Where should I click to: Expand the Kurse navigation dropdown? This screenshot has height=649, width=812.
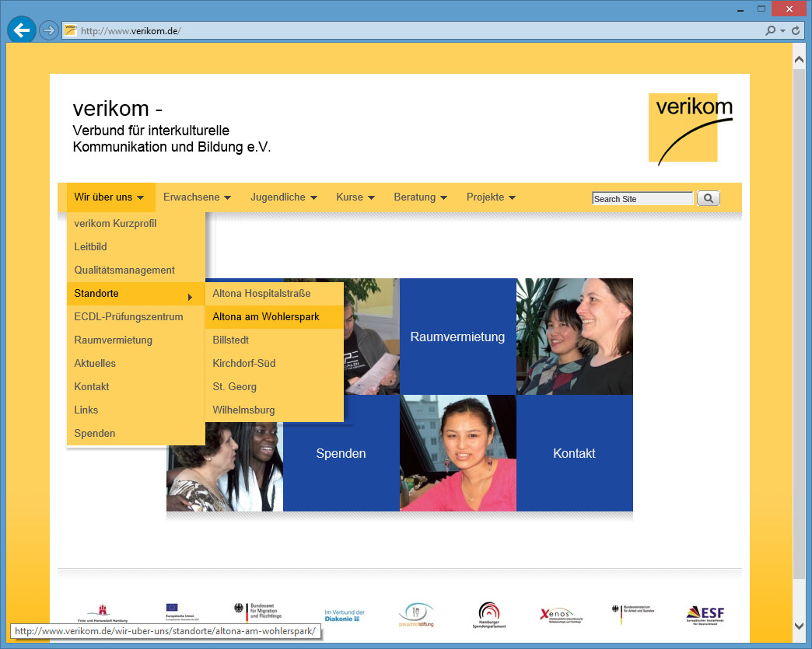(x=355, y=197)
